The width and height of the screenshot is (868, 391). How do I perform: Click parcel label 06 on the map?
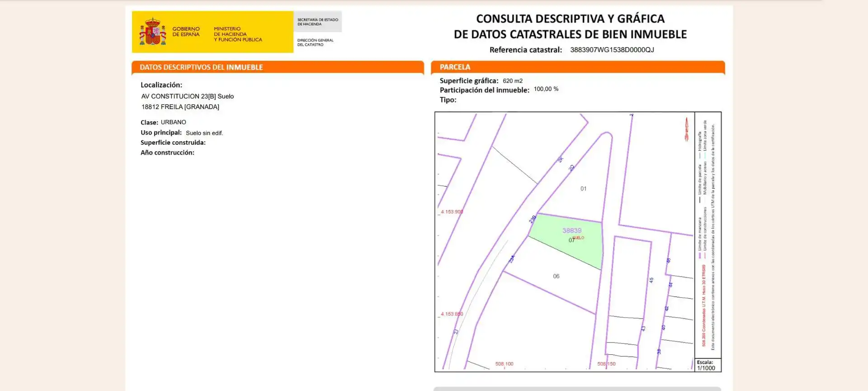tap(556, 276)
